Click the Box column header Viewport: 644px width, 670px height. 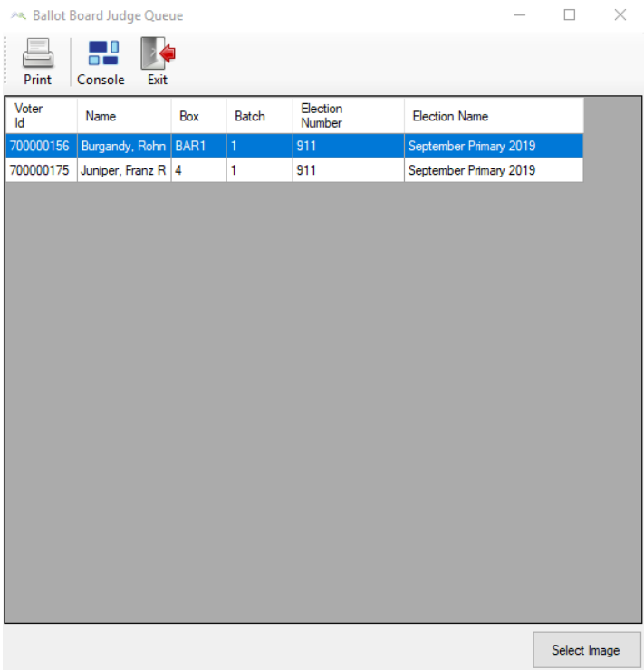[x=198, y=115]
